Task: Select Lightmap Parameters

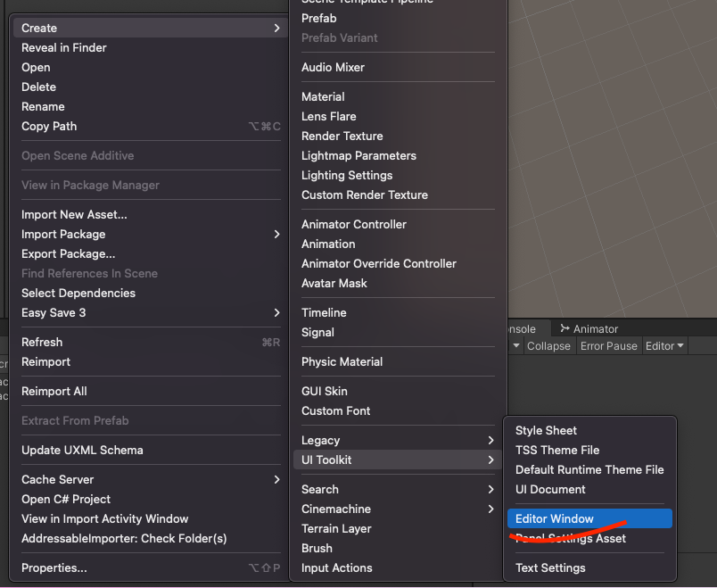Action: 398,156
